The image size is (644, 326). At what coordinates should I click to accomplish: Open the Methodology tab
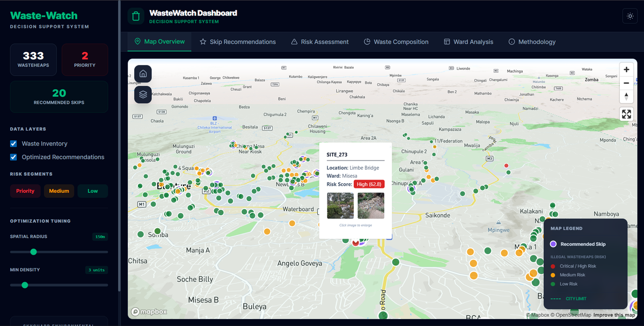(532, 41)
